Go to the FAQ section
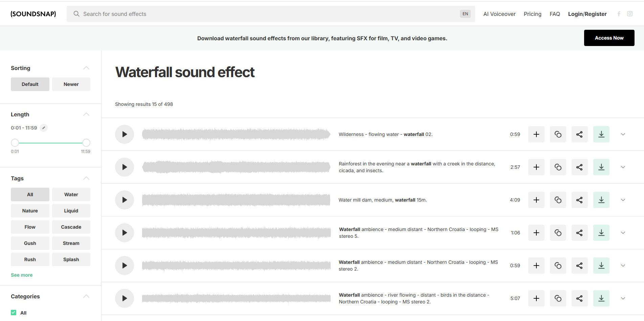Viewport: 644px width, 321px height. 555,14
